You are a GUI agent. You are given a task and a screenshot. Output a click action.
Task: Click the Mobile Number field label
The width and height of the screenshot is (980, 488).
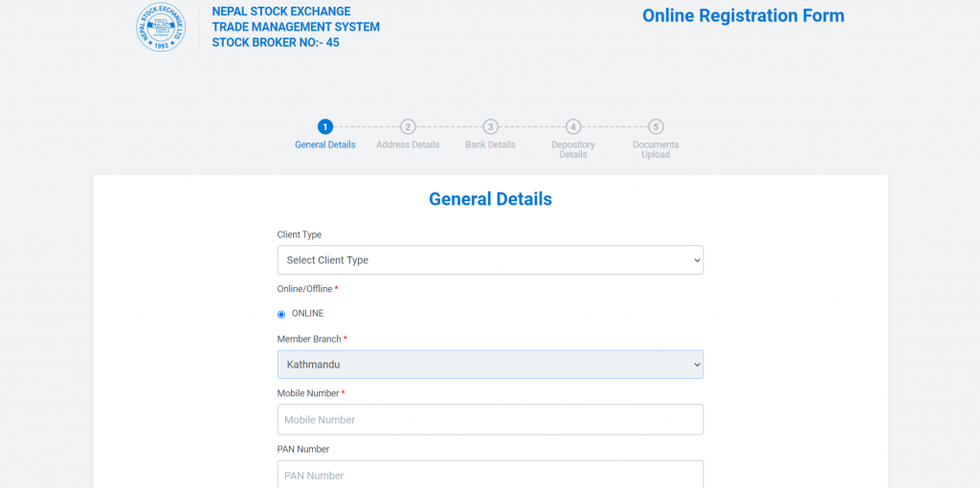[x=311, y=393]
